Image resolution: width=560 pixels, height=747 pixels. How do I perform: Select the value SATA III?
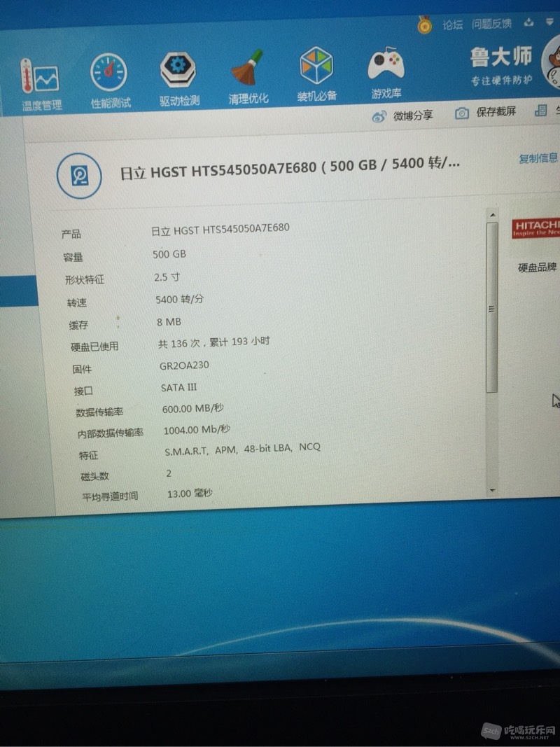[179, 388]
